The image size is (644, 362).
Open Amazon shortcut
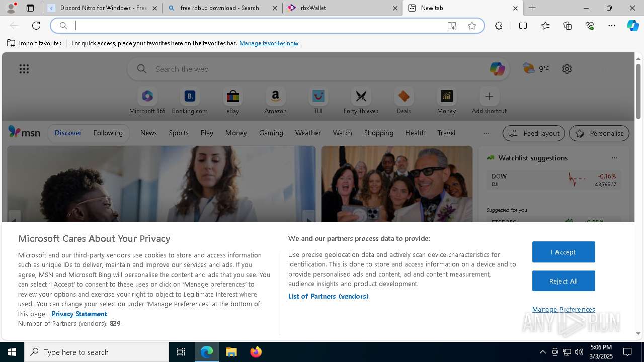point(275,101)
